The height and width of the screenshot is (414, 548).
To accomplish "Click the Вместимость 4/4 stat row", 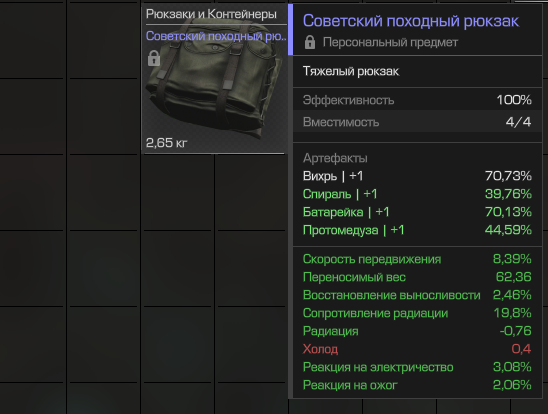I will coord(417,122).
